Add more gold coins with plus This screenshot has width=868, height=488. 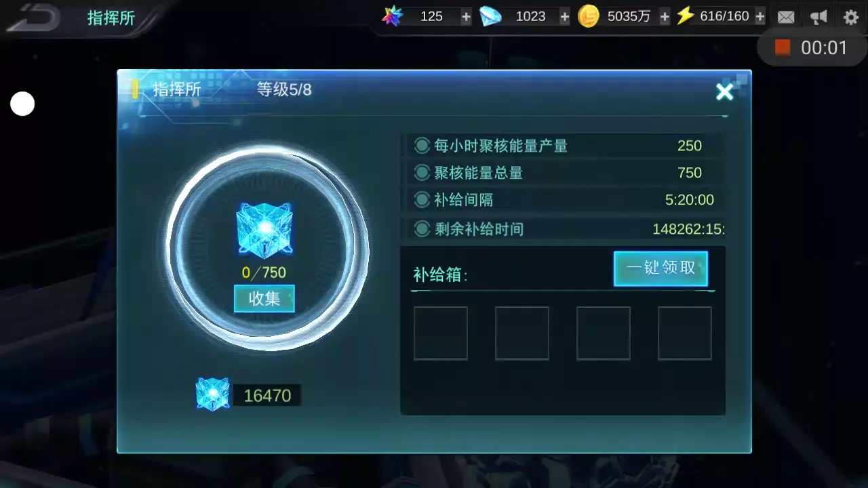(665, 17)
